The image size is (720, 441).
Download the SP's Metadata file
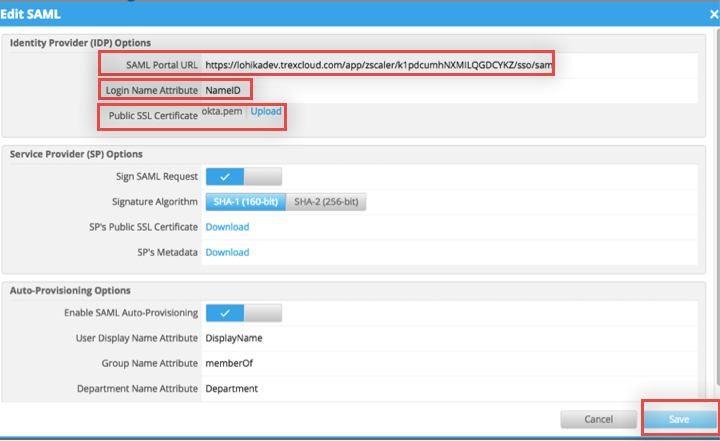click(x=227, y=252)
